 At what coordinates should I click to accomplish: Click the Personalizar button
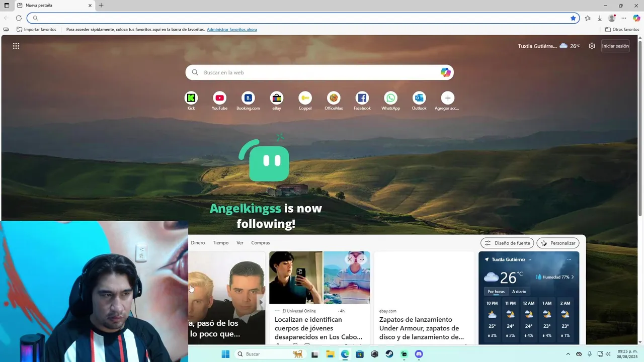[558, 243]
